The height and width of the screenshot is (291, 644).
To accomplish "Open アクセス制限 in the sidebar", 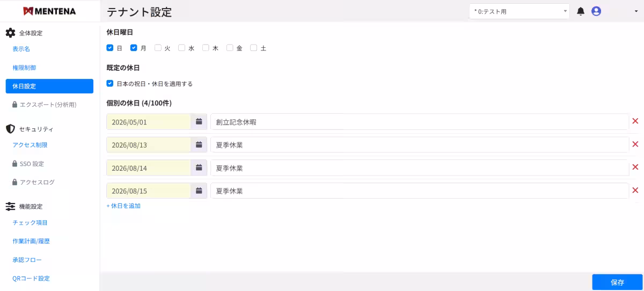I will (x=30, y=145).
